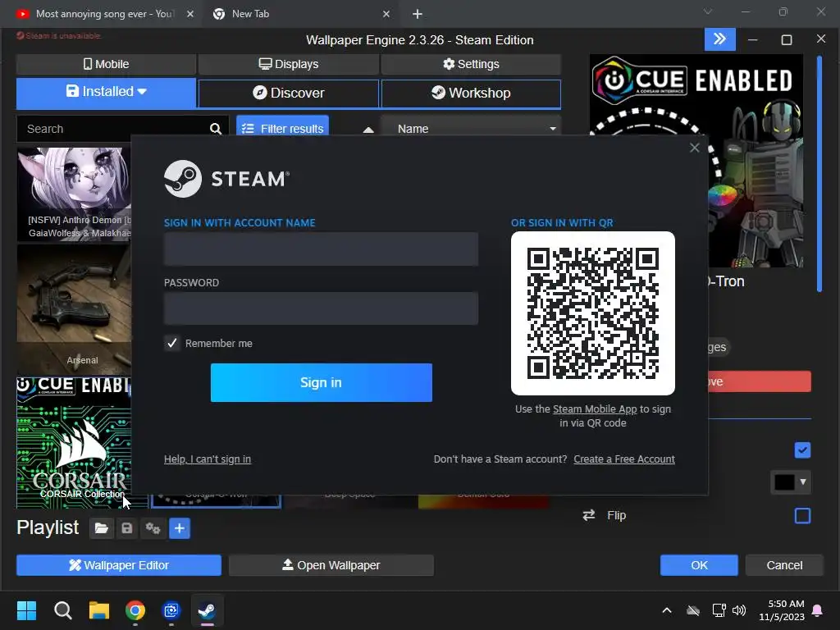Click the Steam is unavailable status text
This screenshot has height=630, width=840.
(x=59, y=36)
